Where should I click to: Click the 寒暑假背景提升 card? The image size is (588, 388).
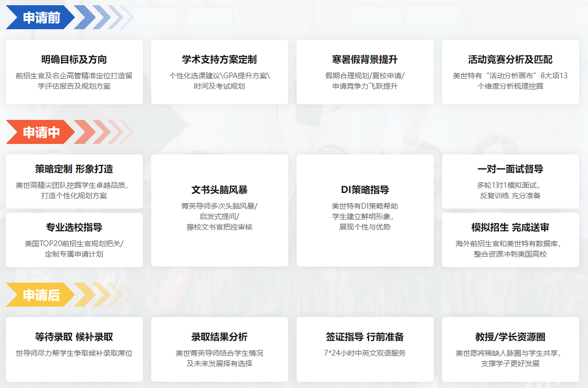(365, 72)
